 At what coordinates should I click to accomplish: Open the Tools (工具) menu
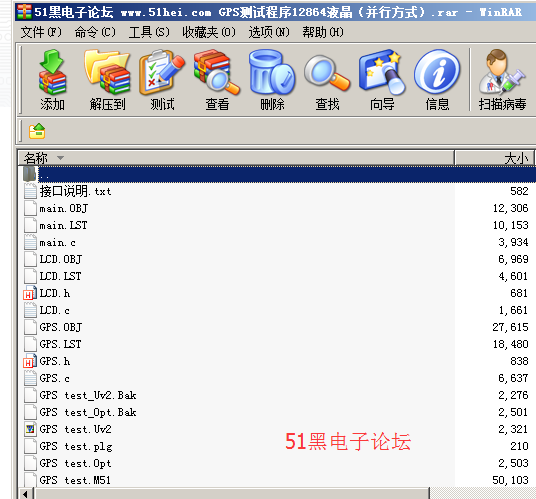149,32
